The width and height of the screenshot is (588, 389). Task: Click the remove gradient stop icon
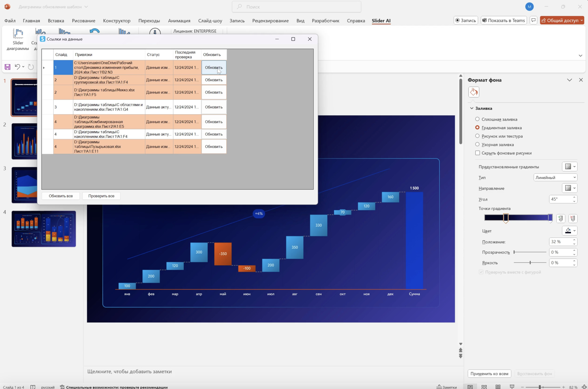tap(573, 218)
